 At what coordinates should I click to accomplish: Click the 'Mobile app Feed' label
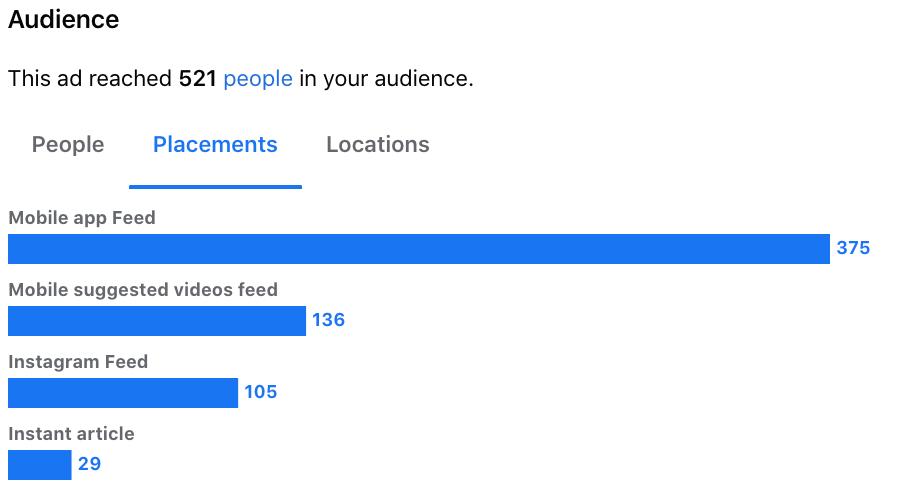click(82, 218)
